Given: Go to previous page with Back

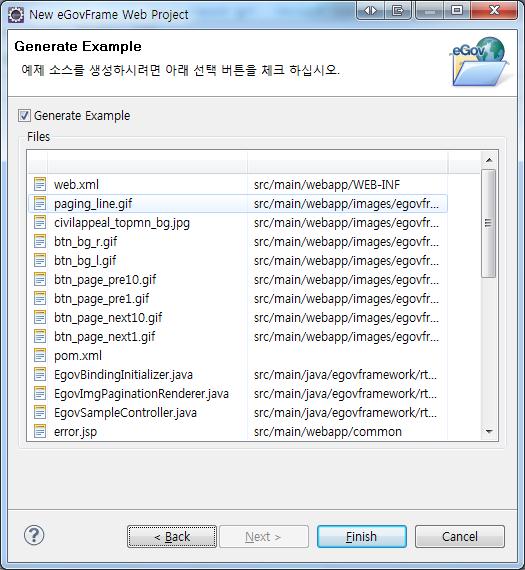Looking at the screenshot, I should 172,536.
